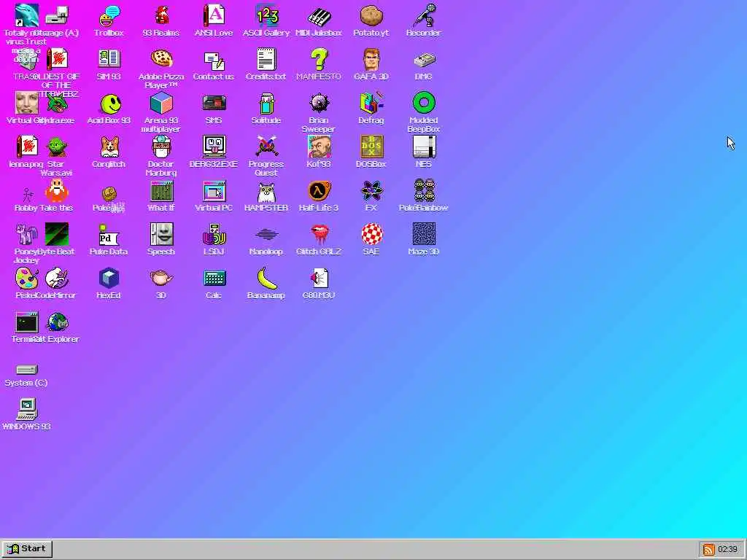Image resolution: width=747 pixels, height=560 pixels.
Task: Launch the Half-Life 3 lambda icon
Action: coord(319,190)
